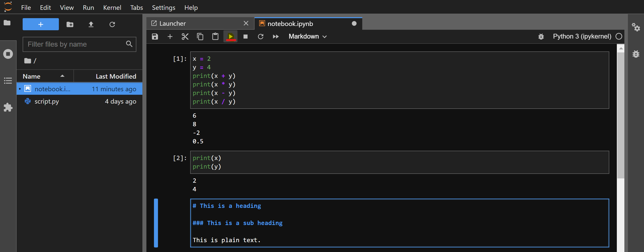Click the unsaved dot on notebook.ipynb tab
The width and height of the screenshot is (644, 252).
(x=354, y=23)
